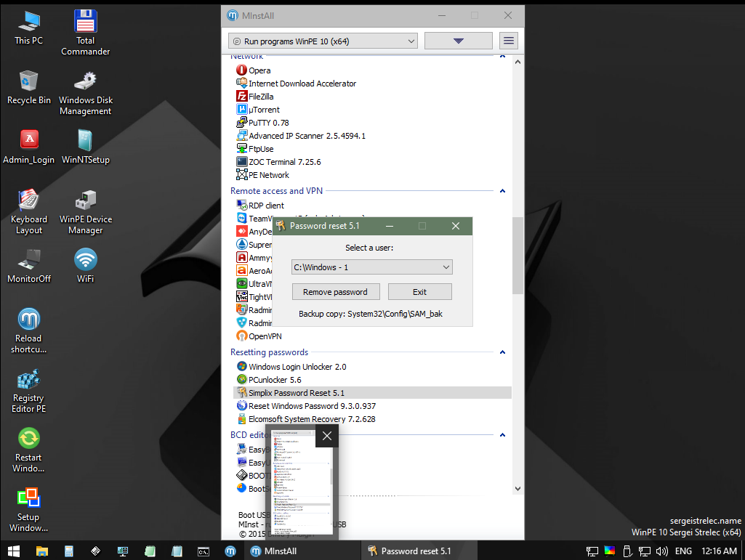Click the scroll up arrow in MInstAll

pyautogui.click(x=518, y=62)
